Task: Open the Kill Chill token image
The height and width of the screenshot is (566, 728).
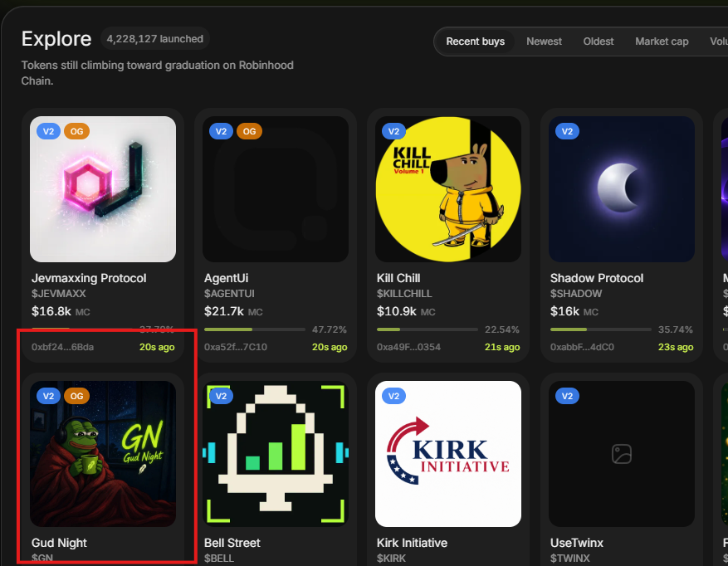Action: (x=448, y=189)
